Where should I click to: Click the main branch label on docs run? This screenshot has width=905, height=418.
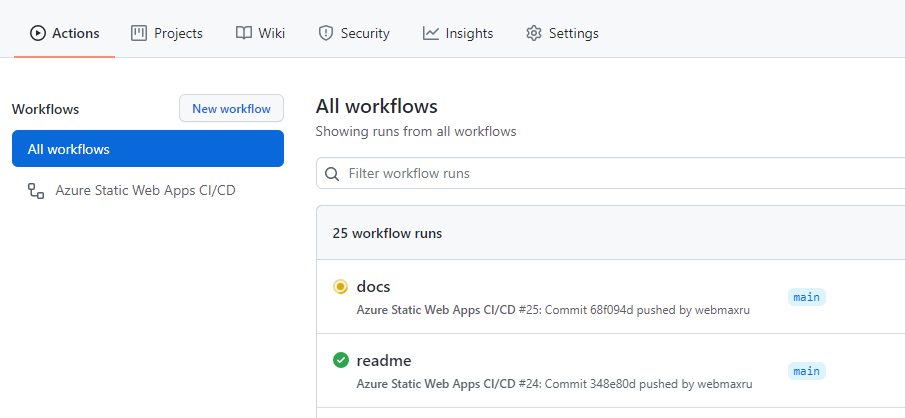(x=806, y=297)
